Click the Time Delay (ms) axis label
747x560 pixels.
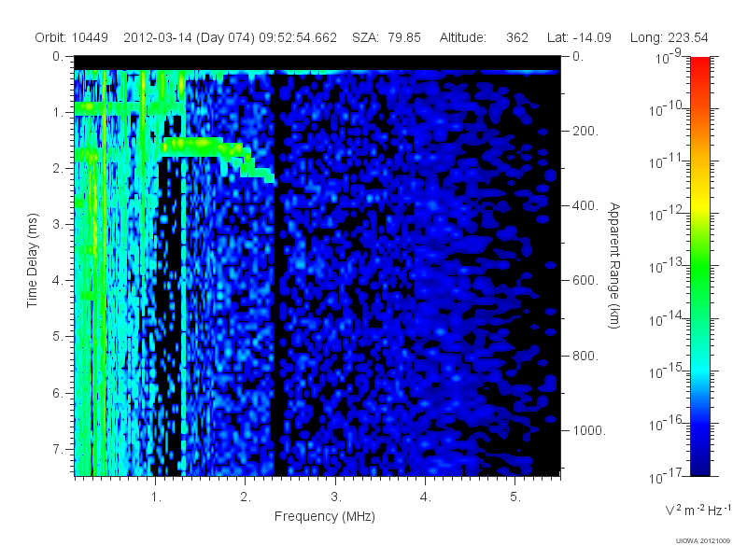32,260
